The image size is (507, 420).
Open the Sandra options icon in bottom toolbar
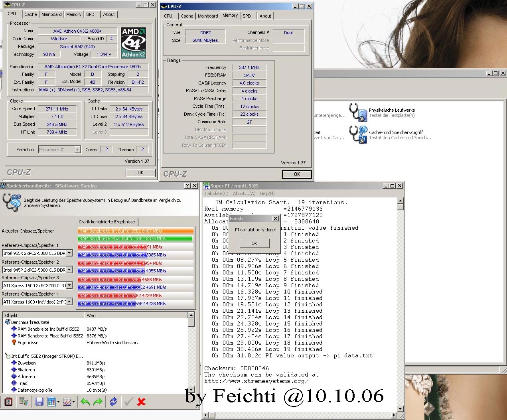(8, 402)
